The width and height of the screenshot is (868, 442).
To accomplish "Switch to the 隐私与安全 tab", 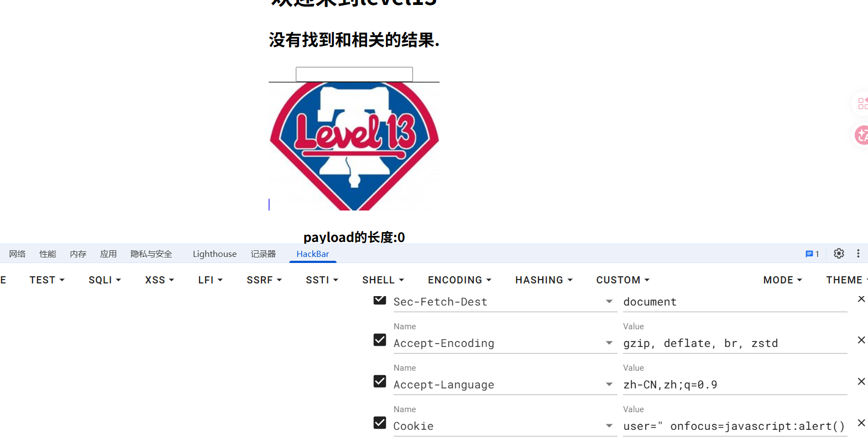I will (x=151, y=254).
